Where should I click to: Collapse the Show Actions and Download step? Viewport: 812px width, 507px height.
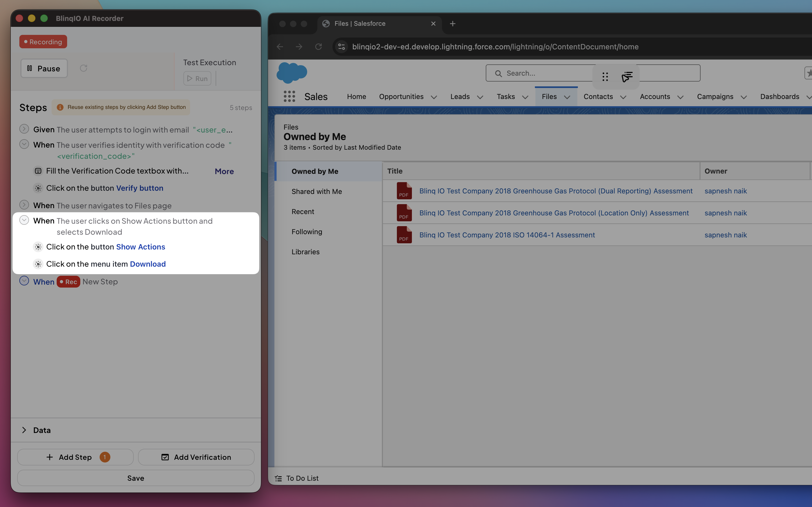click(x=24, y=220)
